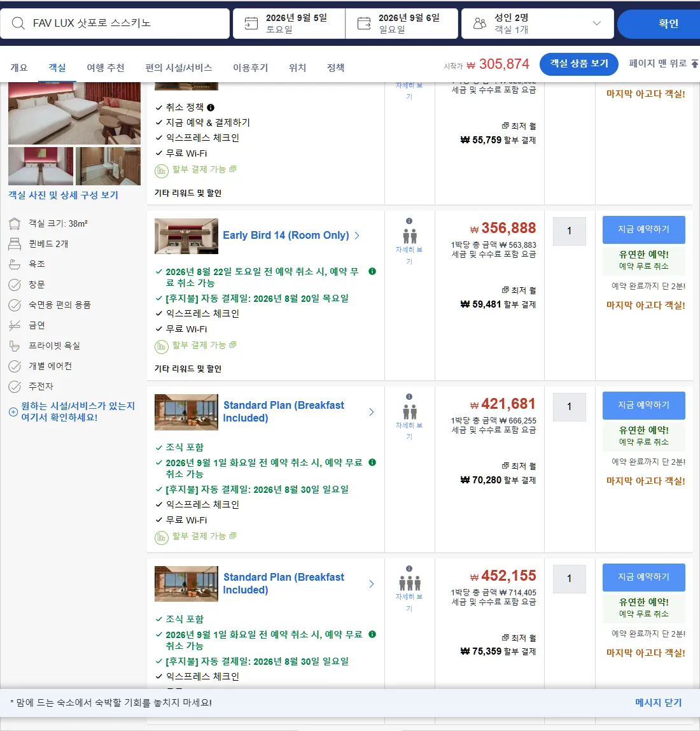Screen dimensions: 700x731
Task: Expand the guests and rooms dropdown
Action: (596, 24)
